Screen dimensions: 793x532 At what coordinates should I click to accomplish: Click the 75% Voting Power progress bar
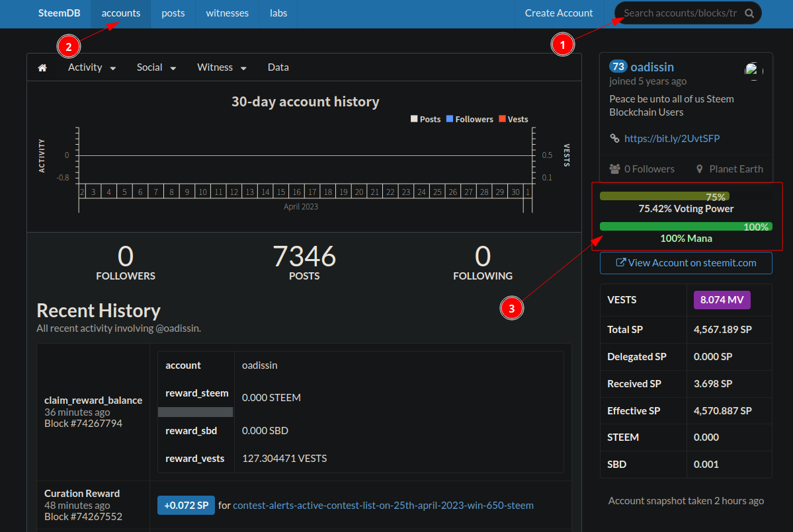[665, 196]
